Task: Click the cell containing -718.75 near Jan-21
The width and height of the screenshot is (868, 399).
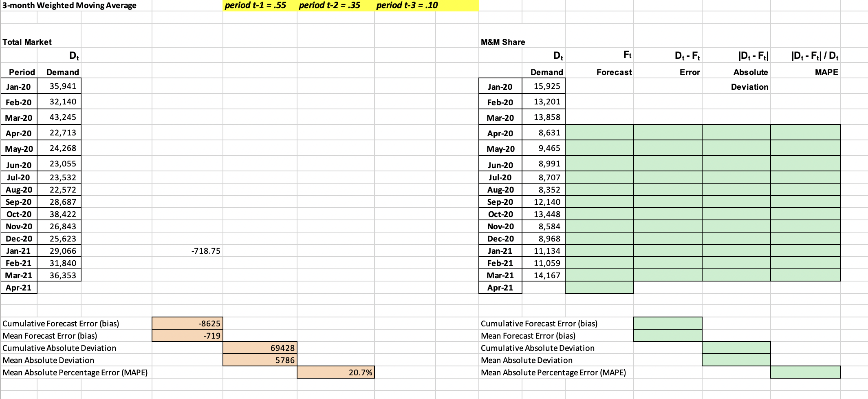Action: (187, 250)
